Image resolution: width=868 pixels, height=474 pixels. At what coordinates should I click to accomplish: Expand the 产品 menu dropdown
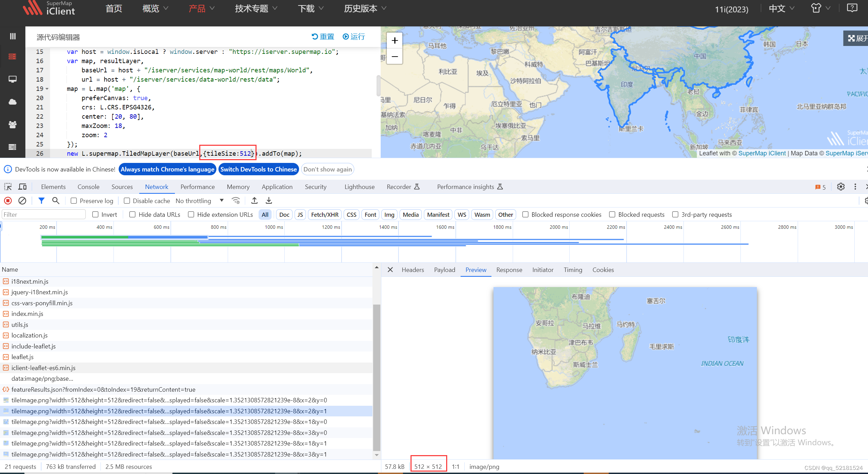pos(201,8)
